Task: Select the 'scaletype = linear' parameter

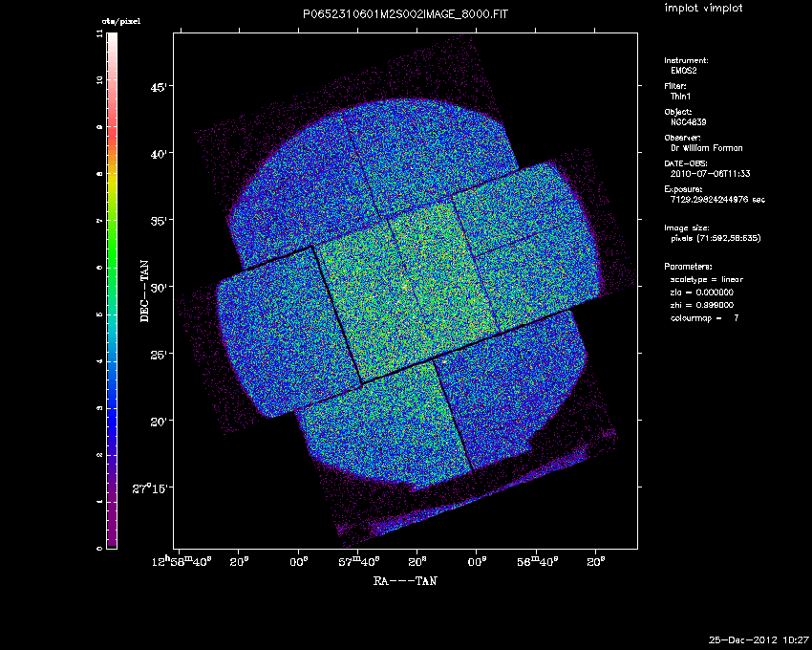Action: (707, 279)
